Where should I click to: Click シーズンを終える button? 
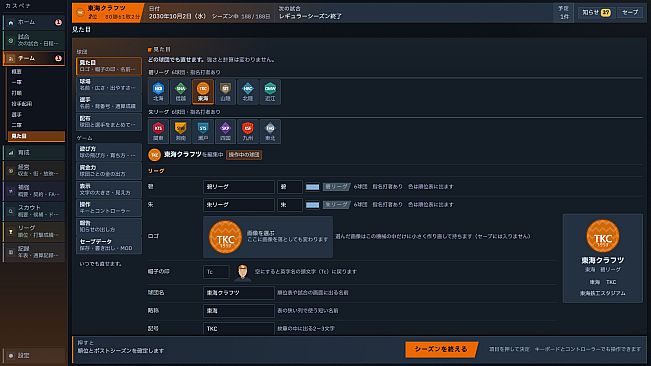click(x=441, y=349)
